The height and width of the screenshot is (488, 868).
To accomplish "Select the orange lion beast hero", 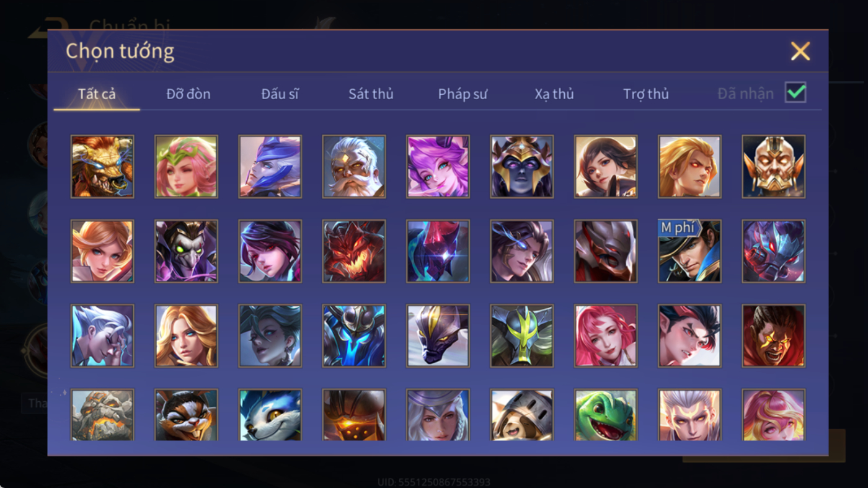I will (102, 167).
